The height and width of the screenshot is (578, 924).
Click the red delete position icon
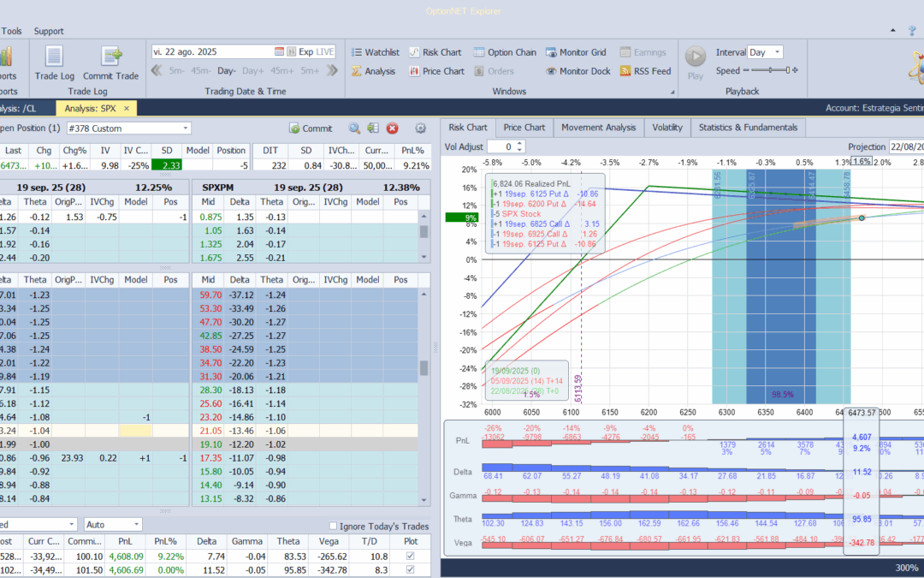tap(393, 128)
